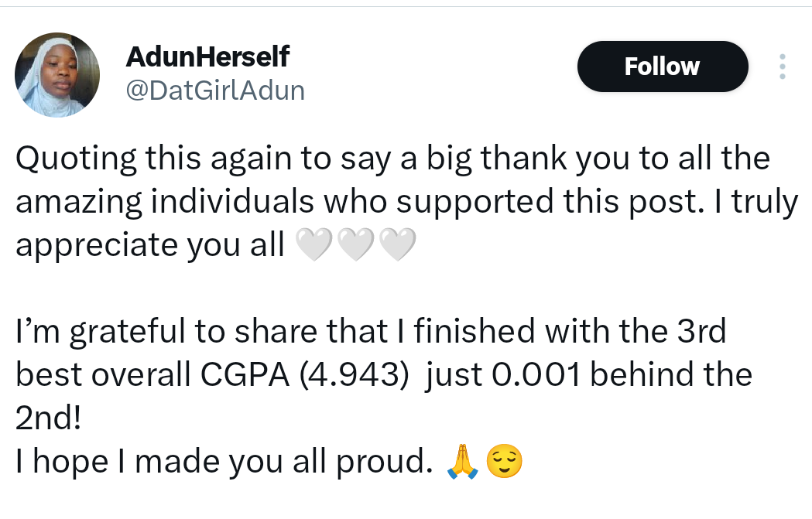Tap the last white heart emoji

click(398, 246)
